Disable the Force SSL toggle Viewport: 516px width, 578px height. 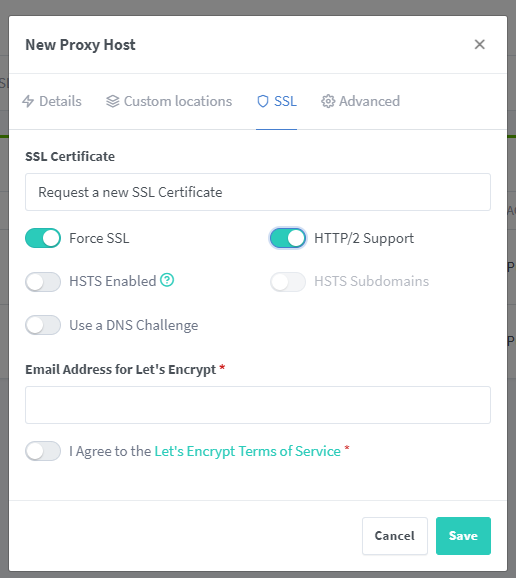click(x=43, y=238)
